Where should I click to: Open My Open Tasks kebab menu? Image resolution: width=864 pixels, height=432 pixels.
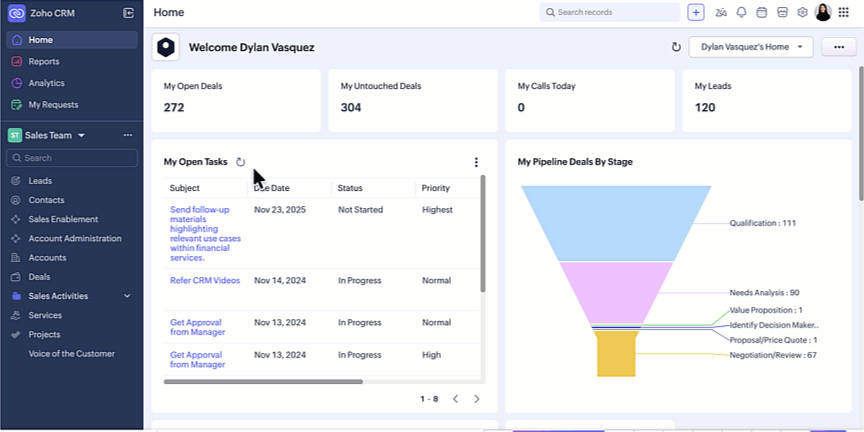[x=476, y=162]
